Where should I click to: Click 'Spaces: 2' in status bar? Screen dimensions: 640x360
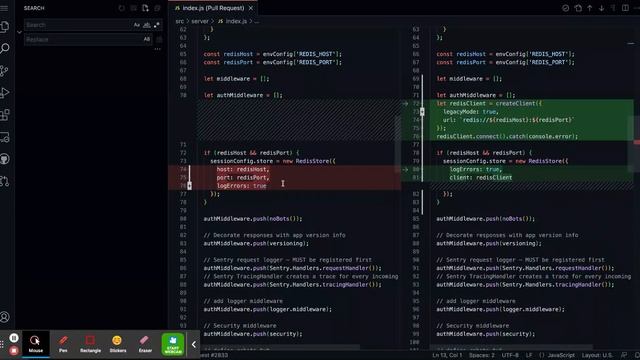[x=482, y=355]
